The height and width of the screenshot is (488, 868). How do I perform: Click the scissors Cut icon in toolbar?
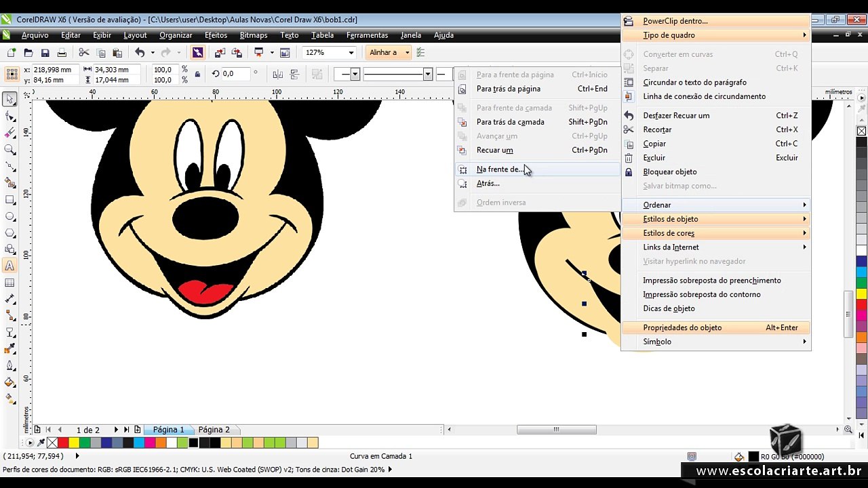(x=84, y=52)
